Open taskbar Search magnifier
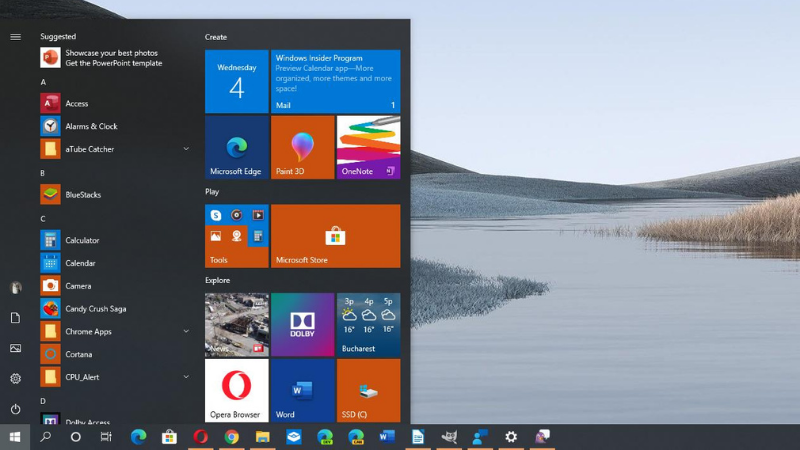The height and width of the screenshot is (450, 800). coord(46,437)
